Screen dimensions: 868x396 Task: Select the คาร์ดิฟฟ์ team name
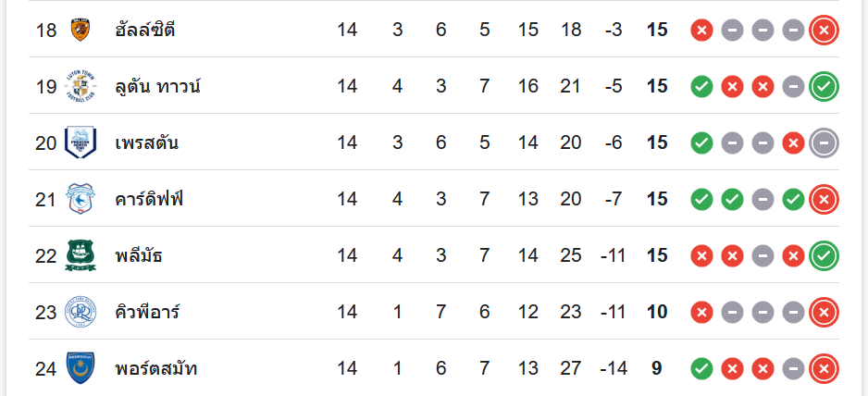pos(152,199)
